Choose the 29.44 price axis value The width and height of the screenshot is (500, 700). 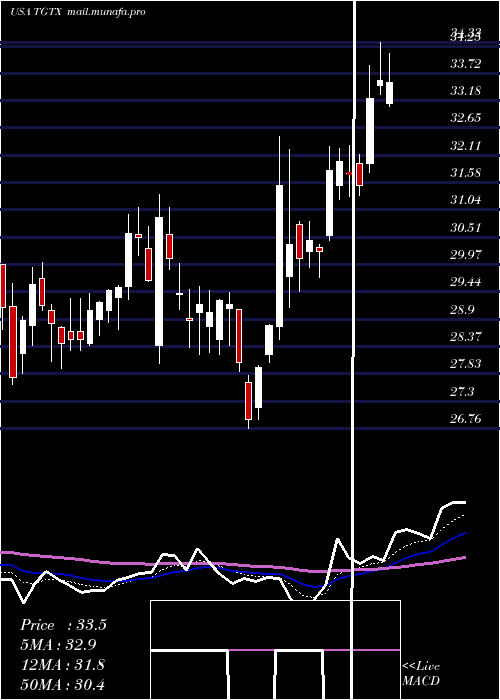point(466,282)
